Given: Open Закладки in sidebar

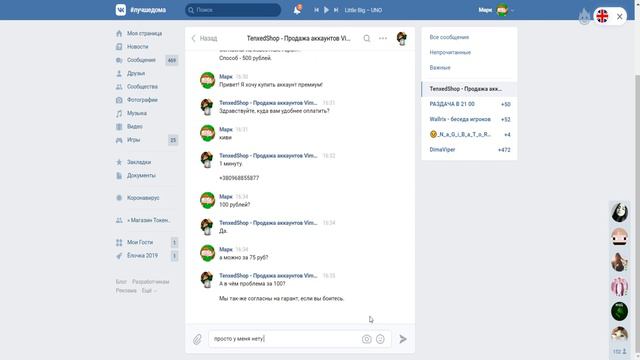Looking at the screenshot, I should point(139,162).
